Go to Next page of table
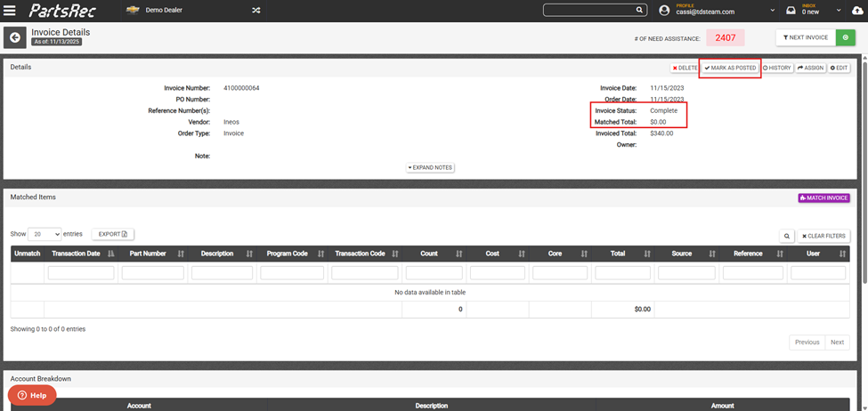The height and width of the screenshot is (411, 868). pos(837,342)
